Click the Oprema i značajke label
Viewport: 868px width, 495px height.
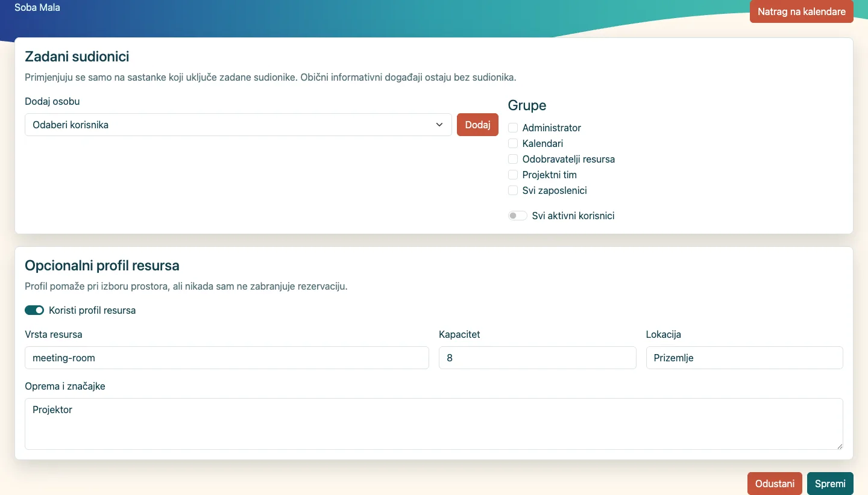65,386
